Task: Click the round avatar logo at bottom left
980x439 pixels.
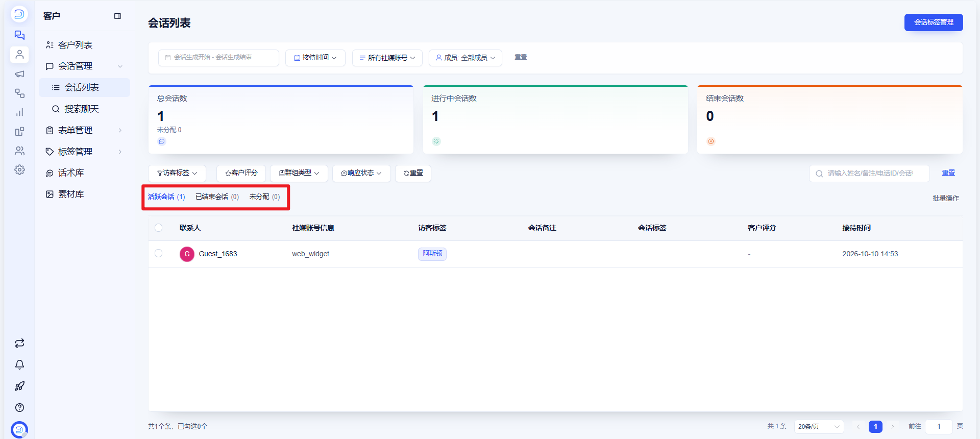Action: 19,430
